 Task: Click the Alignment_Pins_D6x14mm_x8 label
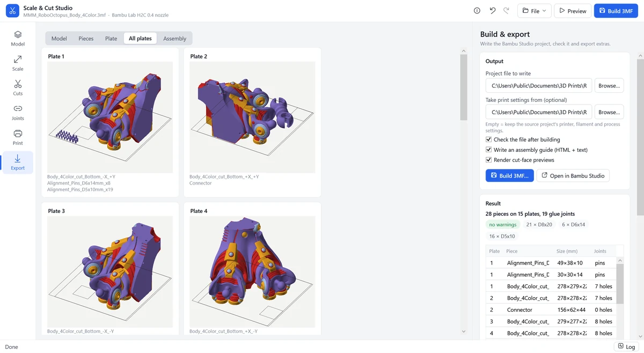click(x=79, y=183)
